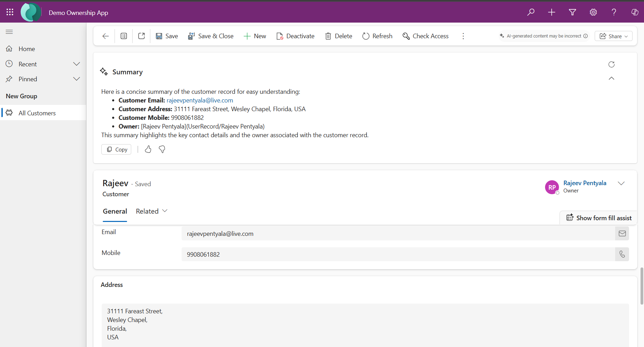The height and width of the screenshot is (347, 644).
Task: Click the phone icon beside Mobile field
Action: (622, 254)
